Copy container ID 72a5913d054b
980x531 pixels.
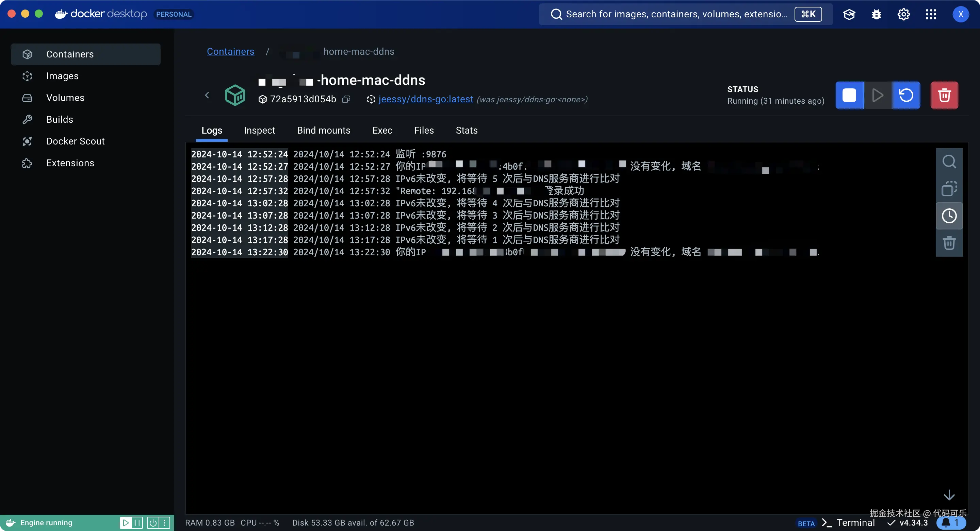point(346,100)
